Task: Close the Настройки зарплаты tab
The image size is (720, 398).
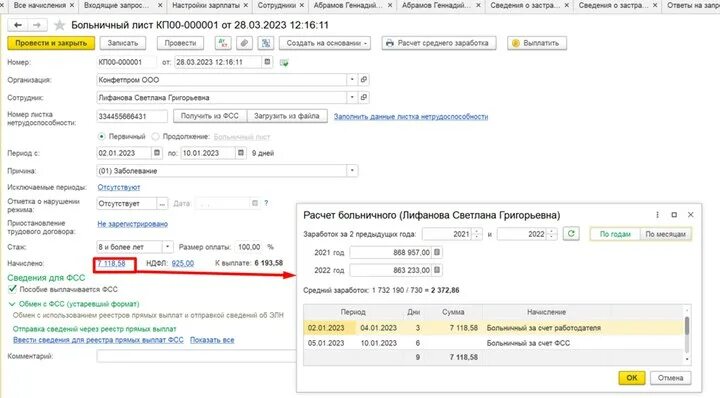Action: (x=246, y=6)
